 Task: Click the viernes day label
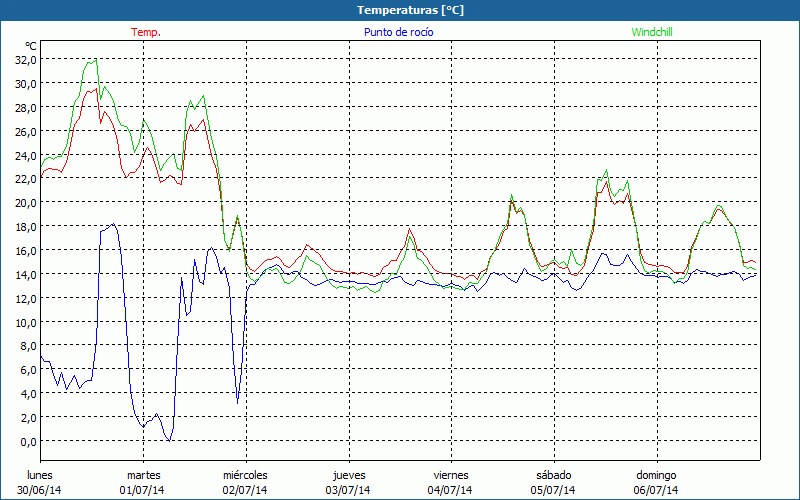click(x=451, y=475)
